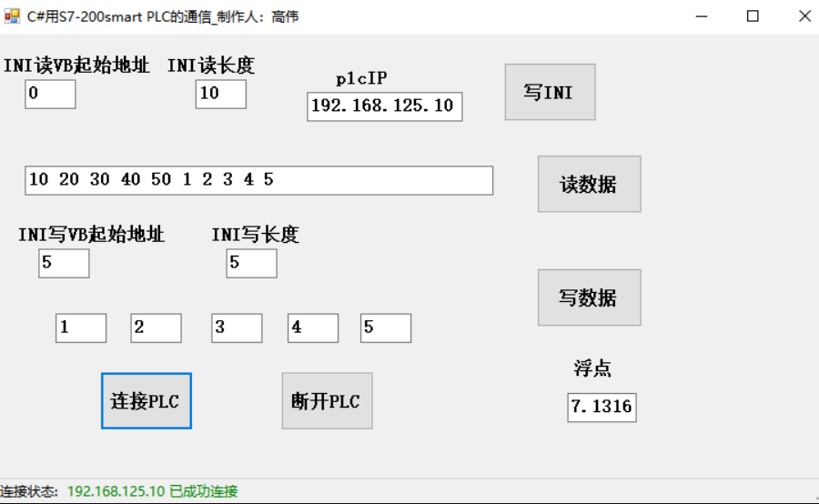Click the 连接PLC button
The image size is (819, 504).
pos(146,400)
